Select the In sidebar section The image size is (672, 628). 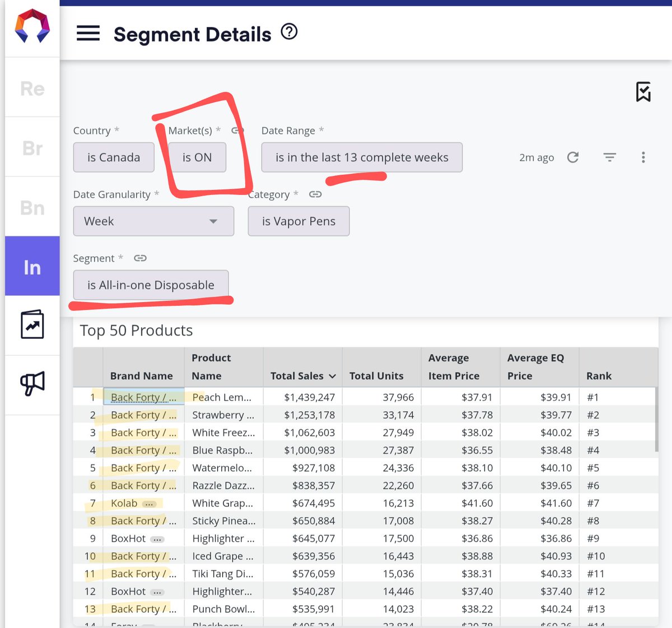tap(32, 266)
